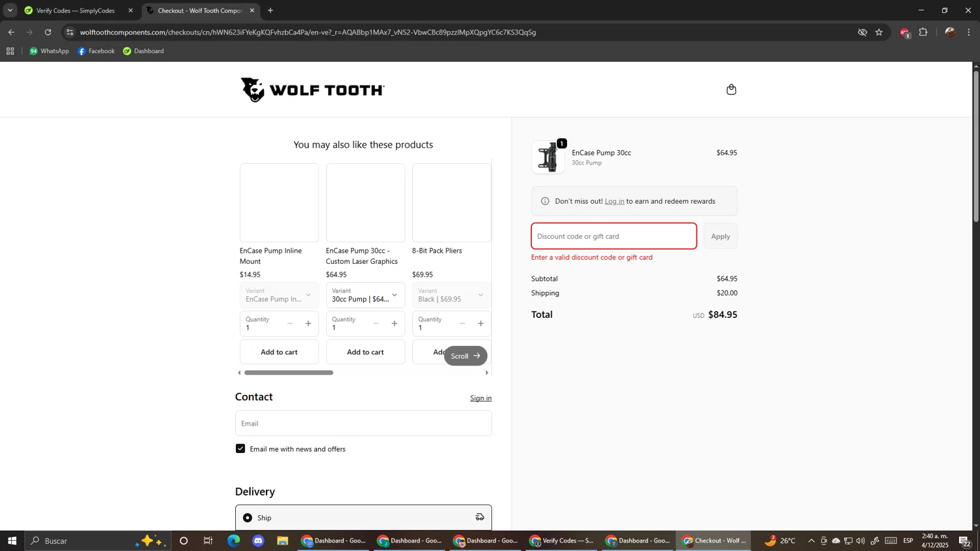Image resolution: width=980 pixels, height=551 pixels.
Task: Reload the checkout page
Action: coord(48,32)
